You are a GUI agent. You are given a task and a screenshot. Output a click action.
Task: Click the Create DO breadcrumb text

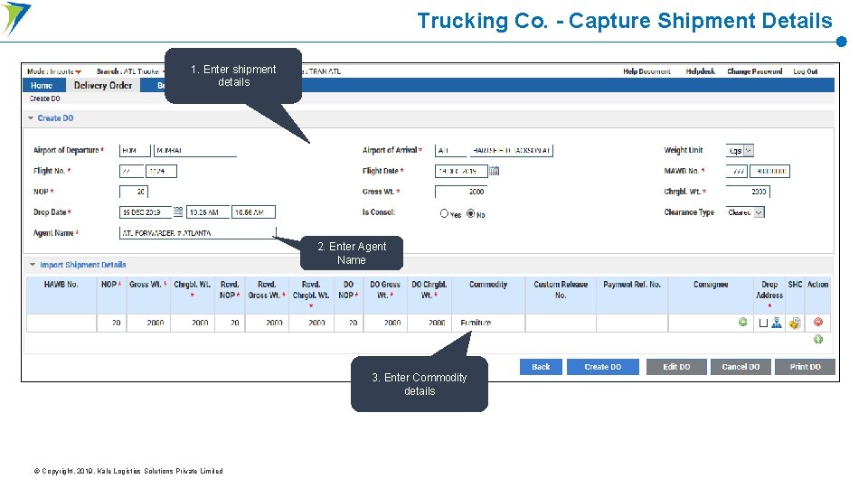coord(45,99)
